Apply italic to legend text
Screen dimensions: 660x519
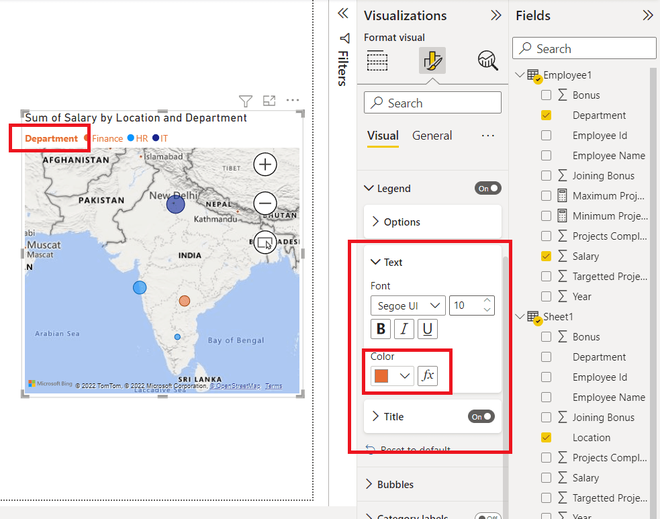pyautogui.click(x=404, y=329)
